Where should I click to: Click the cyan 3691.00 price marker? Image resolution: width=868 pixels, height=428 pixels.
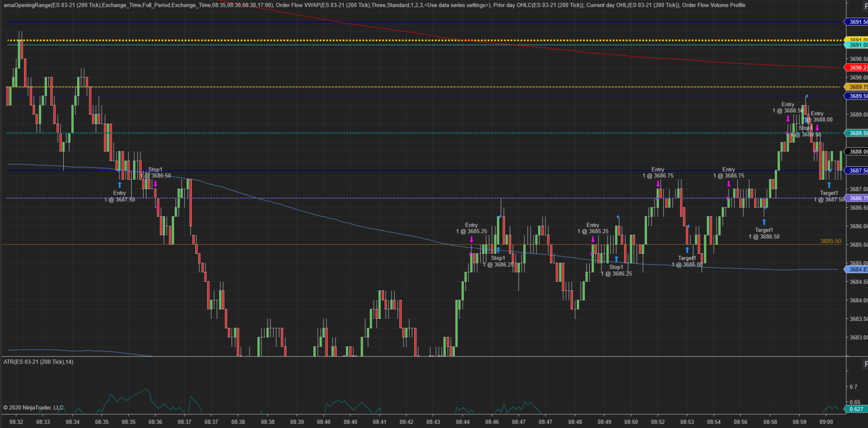click(857, 45)
